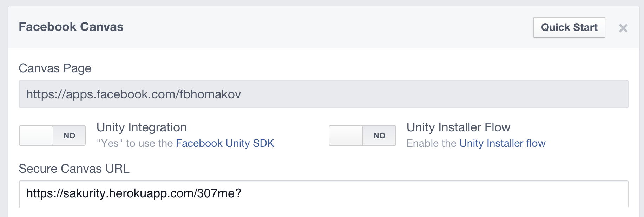Click NO on the Unity Installer Flow toggle
644x217 pixels.
(379, 136)
